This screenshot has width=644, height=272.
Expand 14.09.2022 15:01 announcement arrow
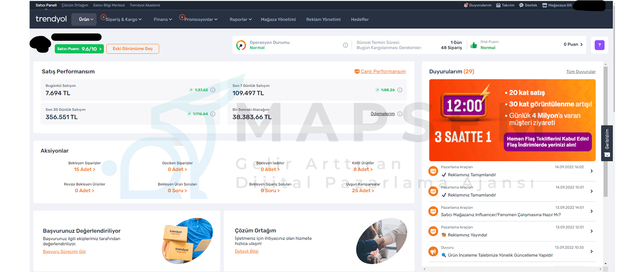(591, 191)
